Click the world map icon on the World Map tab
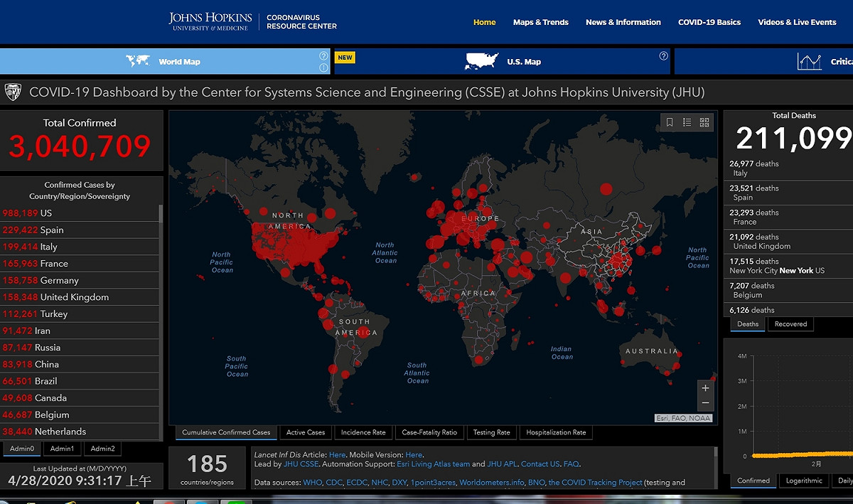 [x=137, y=61]
